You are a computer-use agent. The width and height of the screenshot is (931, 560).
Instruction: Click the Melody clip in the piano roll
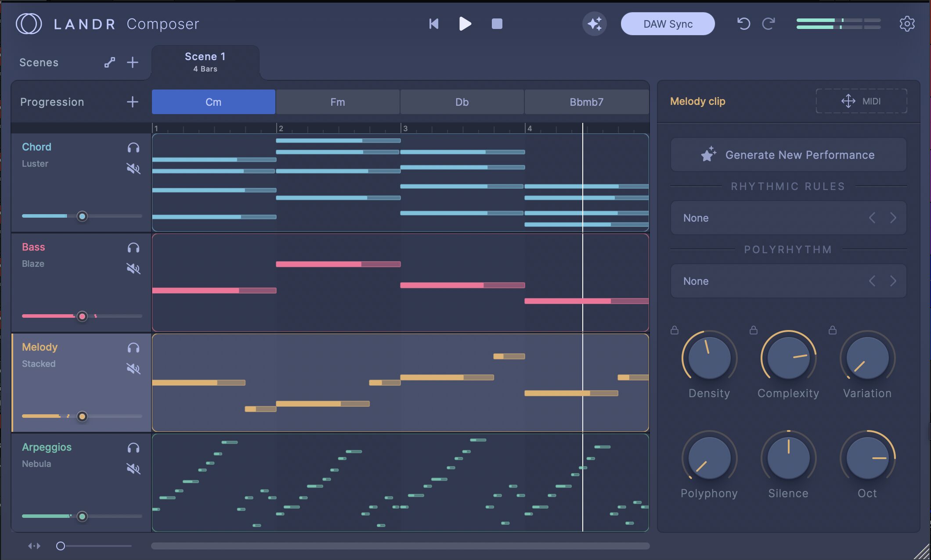(x=400, y=383)
